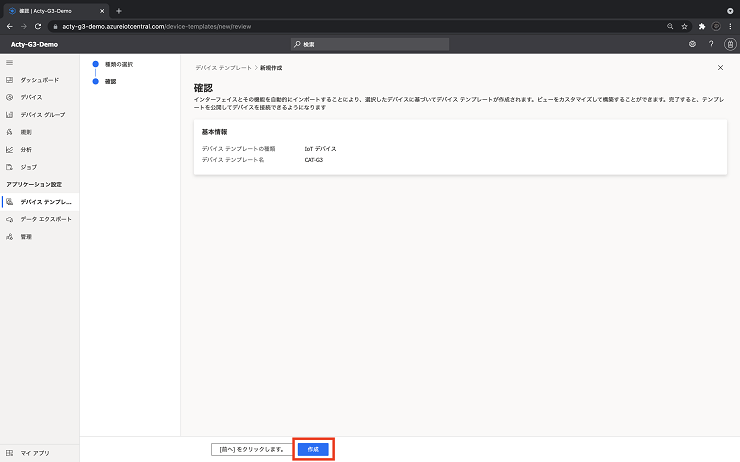740x462 pixels.
Task: Open the browser three-dot menu
Action: (x=730, y=26)
